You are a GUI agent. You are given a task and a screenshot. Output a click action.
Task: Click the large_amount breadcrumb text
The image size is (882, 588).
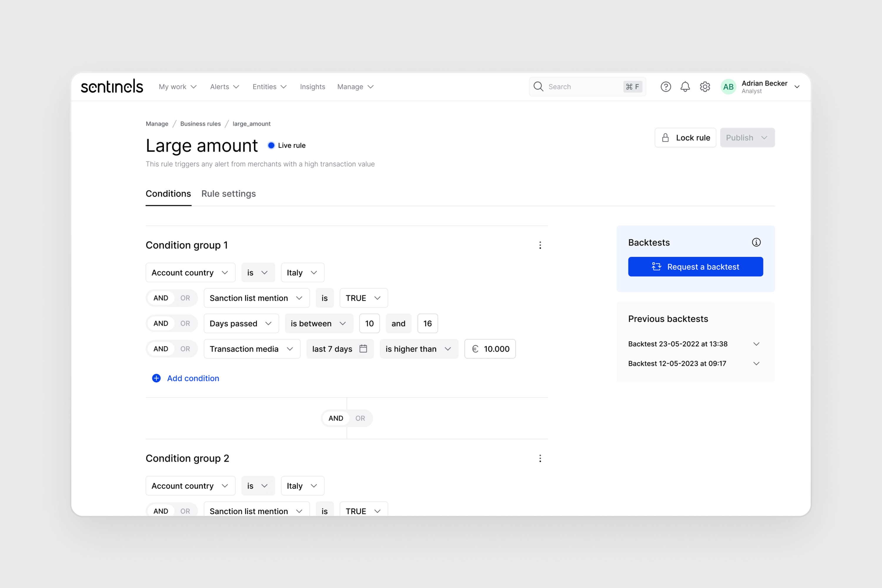251,124
